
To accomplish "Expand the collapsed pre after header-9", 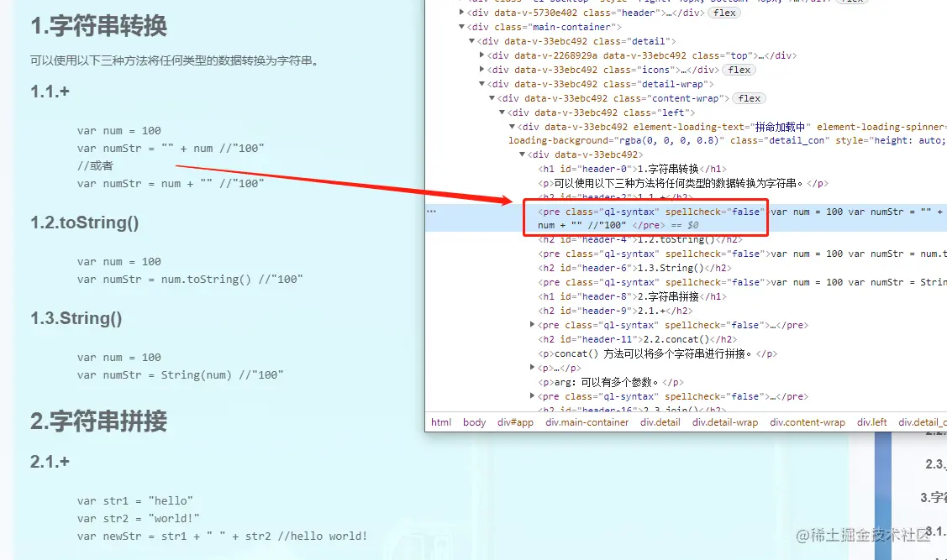I will pos(532,325).
